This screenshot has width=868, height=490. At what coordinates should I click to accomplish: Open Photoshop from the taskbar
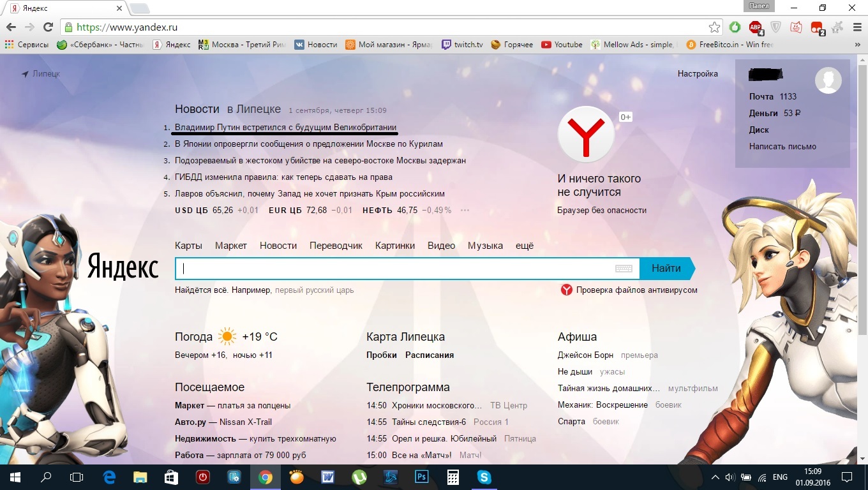(422, 477)
